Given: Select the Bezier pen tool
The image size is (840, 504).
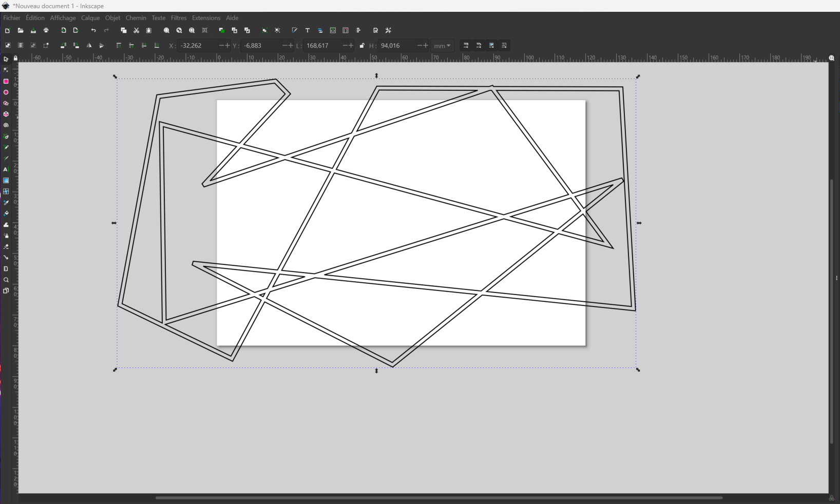Looking at the screenshot, I should click(6, 137).
